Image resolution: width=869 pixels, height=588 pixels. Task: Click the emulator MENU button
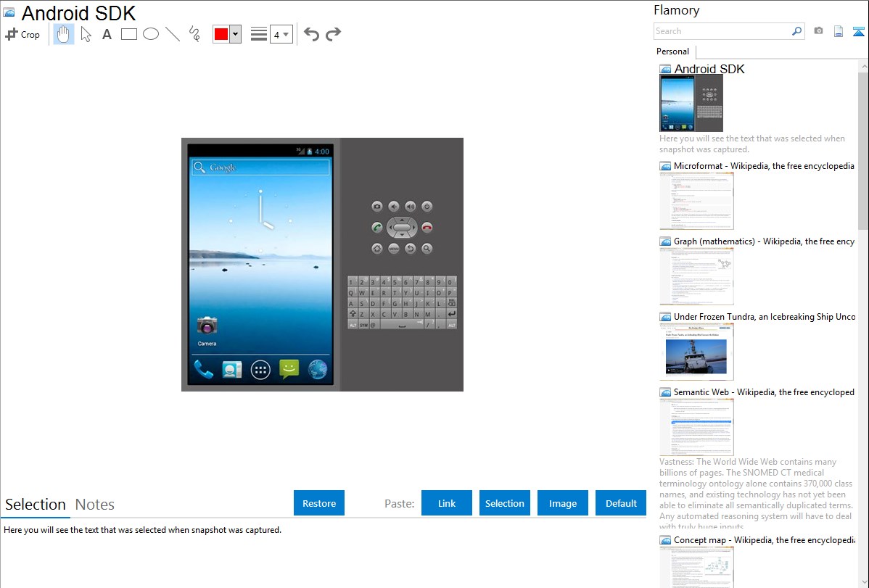coord(393,248)
